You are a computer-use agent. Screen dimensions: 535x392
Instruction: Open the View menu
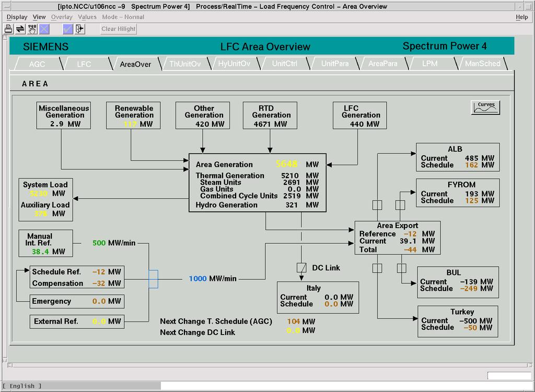pyautogui.click(x=39, y=17)
